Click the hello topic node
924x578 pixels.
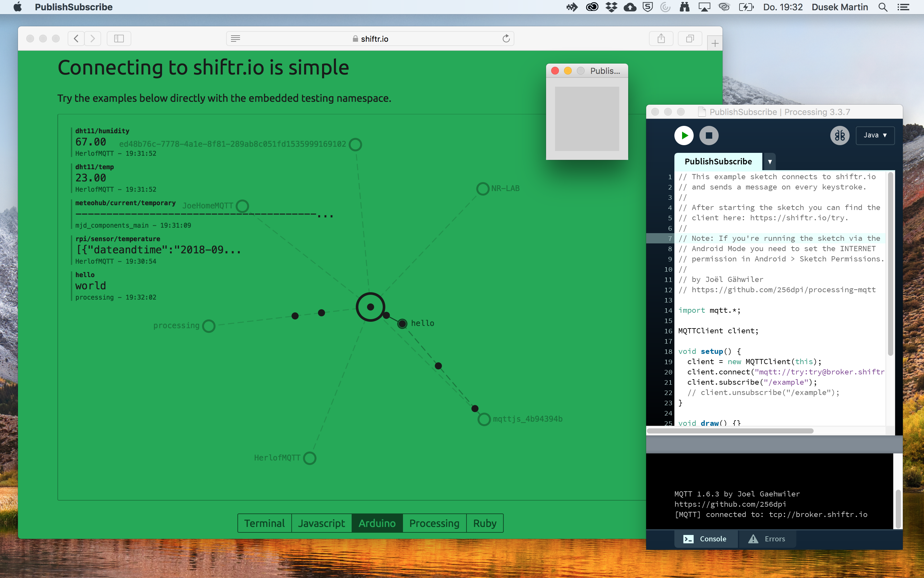tap(402, 324)
